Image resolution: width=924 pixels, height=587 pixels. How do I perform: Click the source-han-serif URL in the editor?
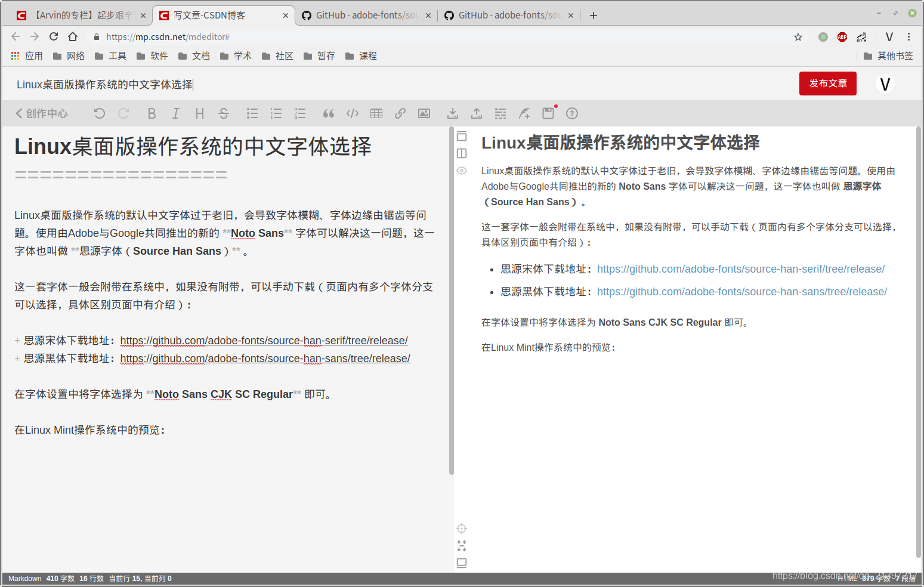[x=264, y=341]
